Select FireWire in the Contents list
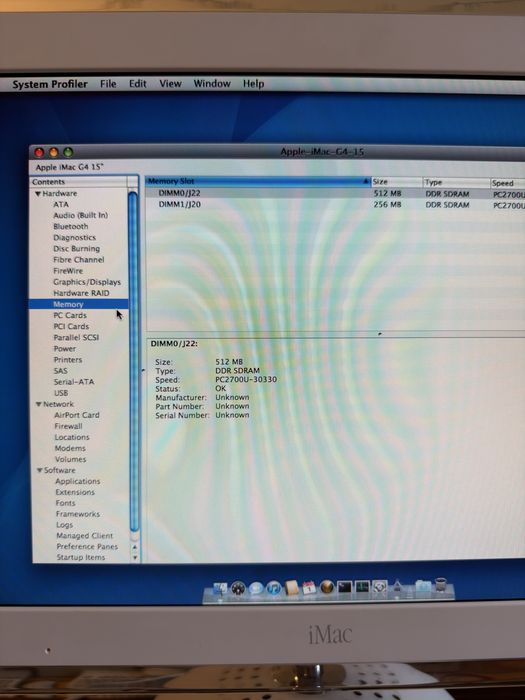Viewport: 525px width, 700px height. [x=68, y=271]
